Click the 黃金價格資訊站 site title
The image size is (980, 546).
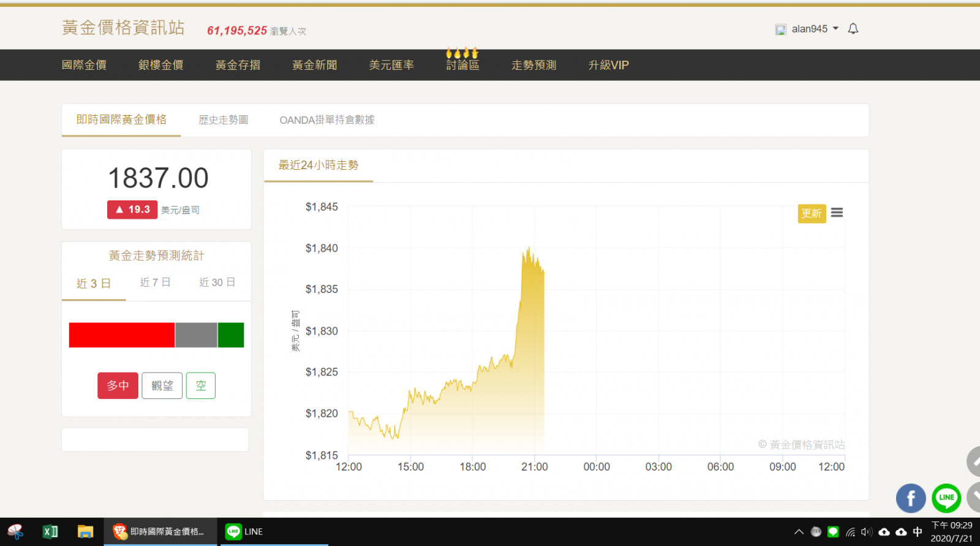point(123,28)
